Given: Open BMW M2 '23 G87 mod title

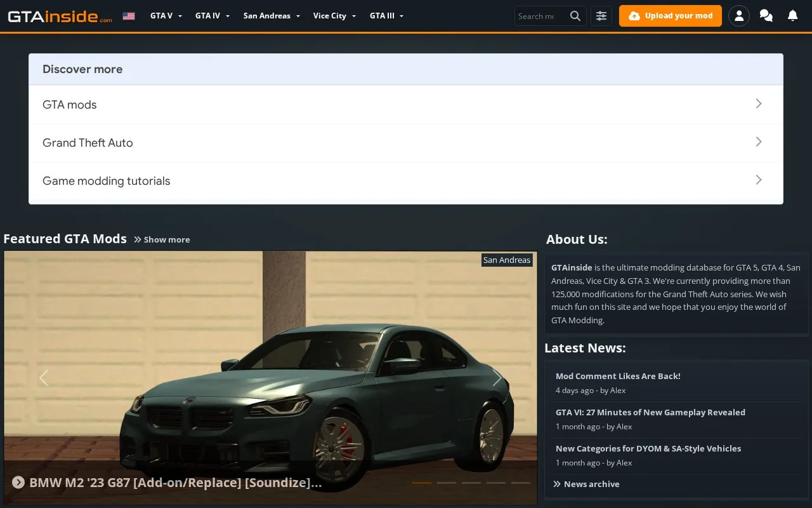Looking at the screenshot, I should (176, 483).
